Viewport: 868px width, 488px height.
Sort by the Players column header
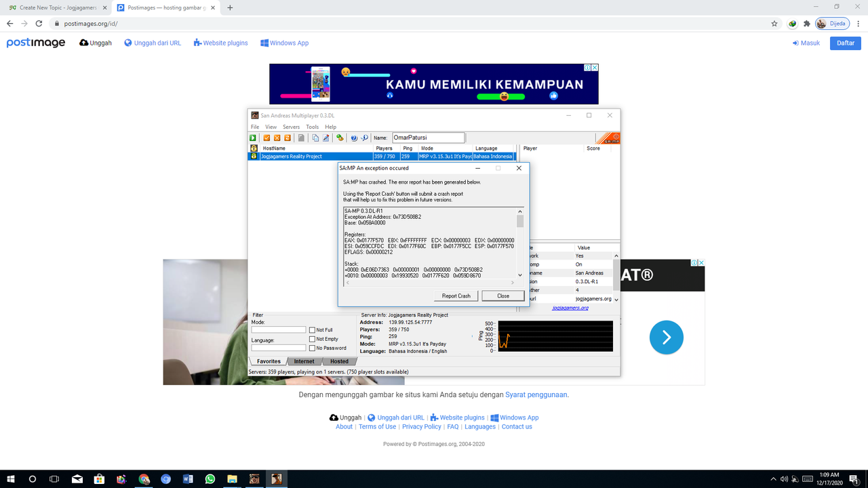[387, 148]
